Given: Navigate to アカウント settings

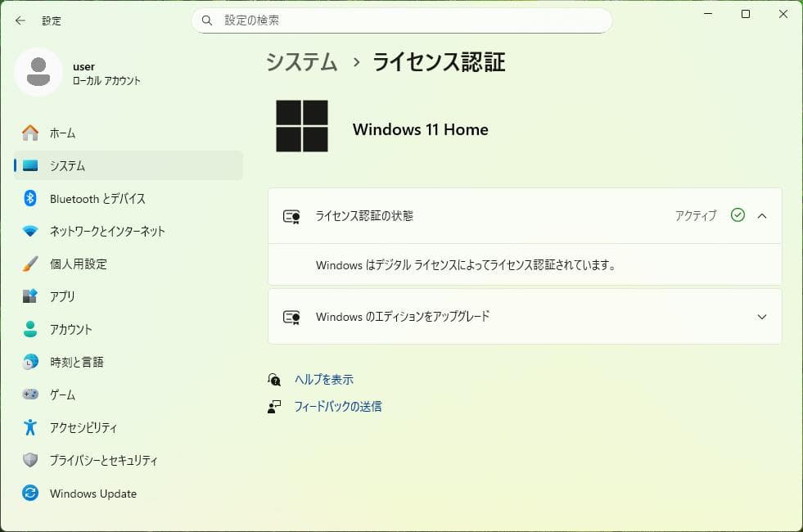Looking at the screenshot, I should point(129,329).
